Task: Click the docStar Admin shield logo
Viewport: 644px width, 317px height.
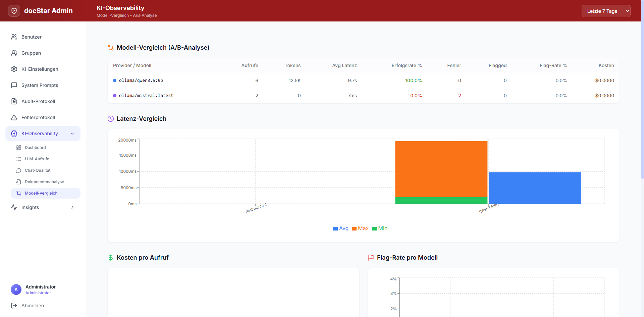Action: [14, 11]
